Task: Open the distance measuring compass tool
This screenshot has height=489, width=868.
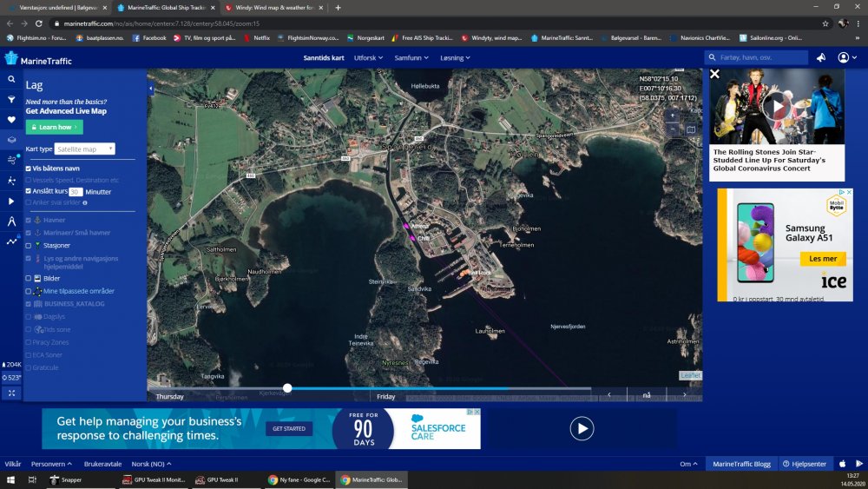Action: 11,221
